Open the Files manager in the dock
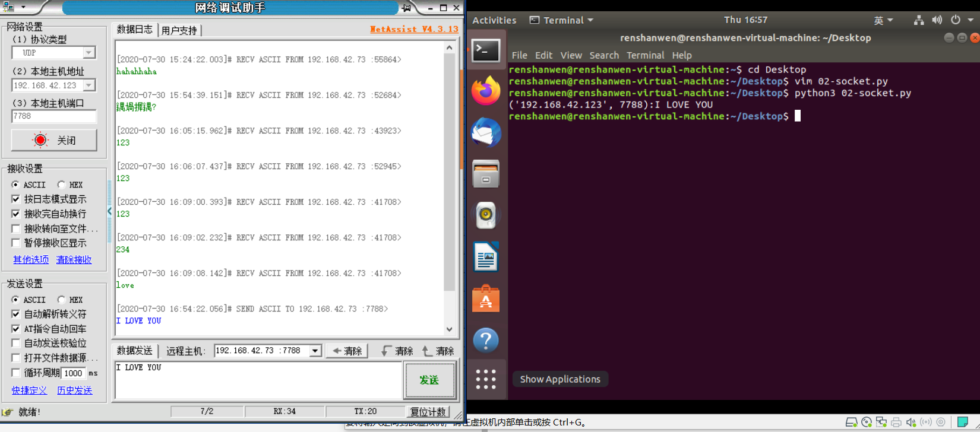 486,174
